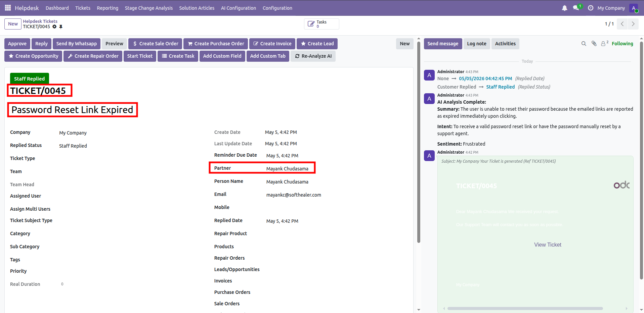Select the New stage in status bar
644x313 pixels.
405,44
